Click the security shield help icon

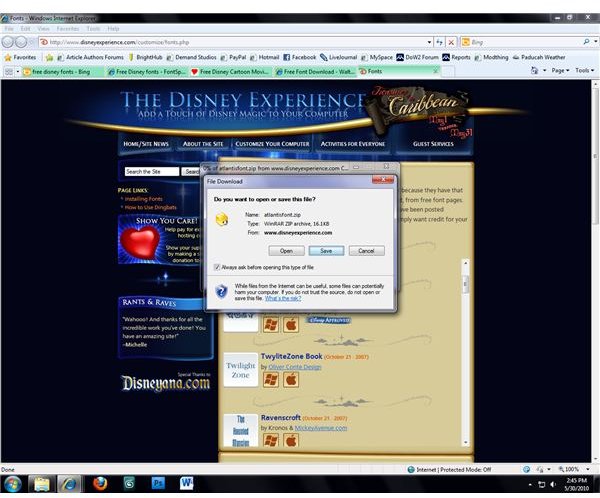point(221,292)
